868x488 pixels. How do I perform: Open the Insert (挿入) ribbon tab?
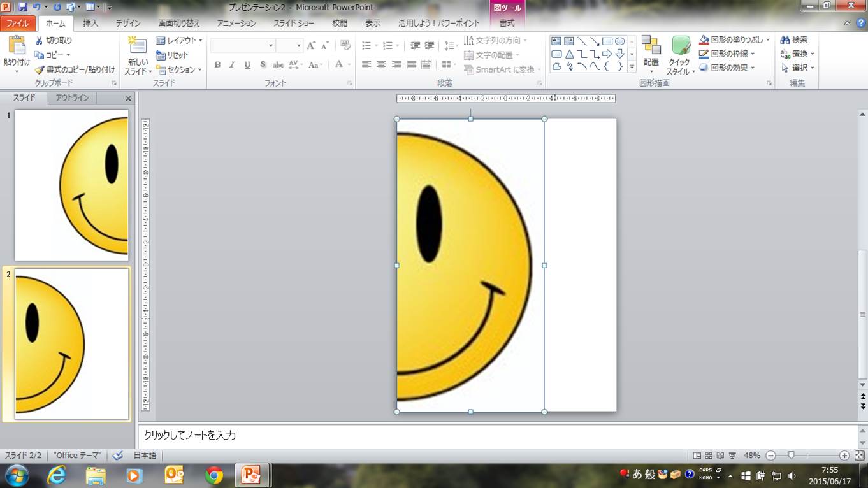90,24
